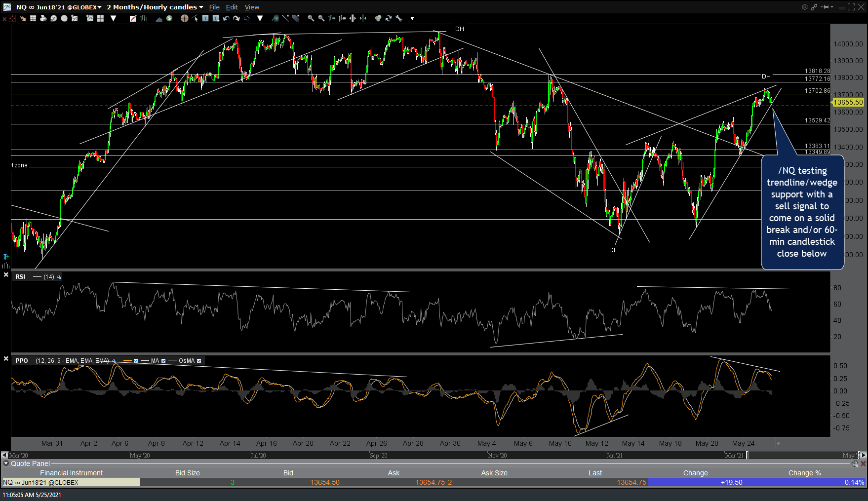This screenshot has height=501, width=868.
Task: Open the View menu
Action: click(252, 7)
